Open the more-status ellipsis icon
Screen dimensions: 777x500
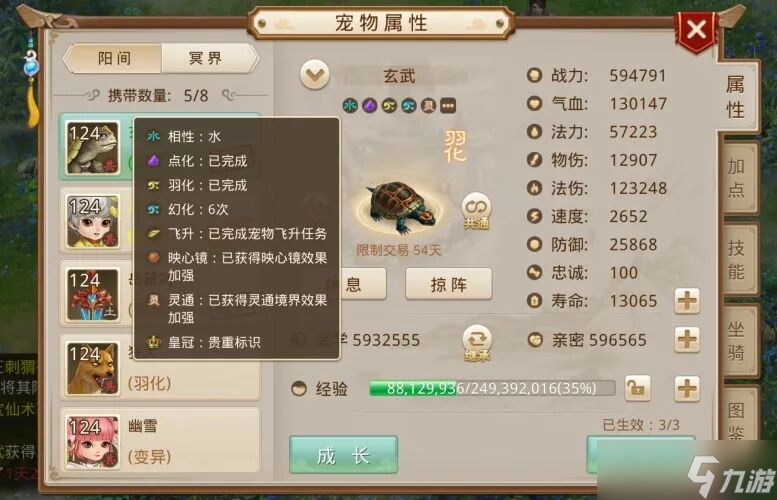[x=448, y=106]
